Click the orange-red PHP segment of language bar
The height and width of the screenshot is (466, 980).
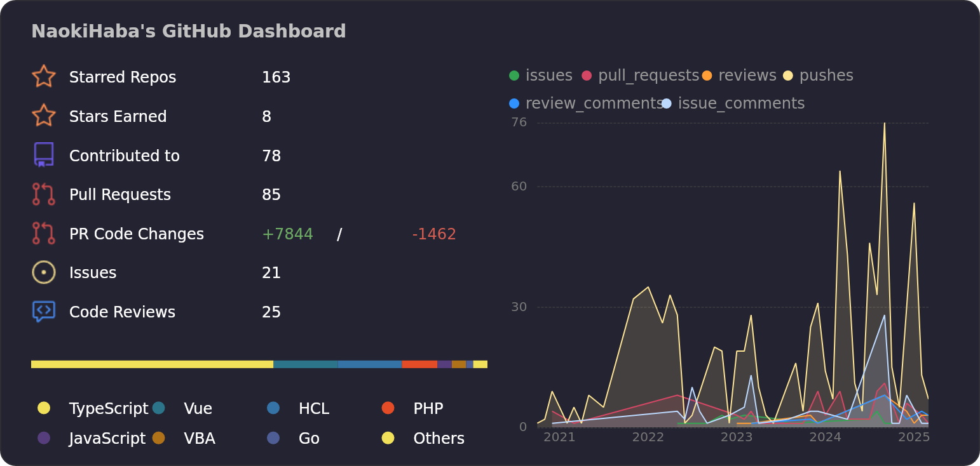(x=419, y=364)
